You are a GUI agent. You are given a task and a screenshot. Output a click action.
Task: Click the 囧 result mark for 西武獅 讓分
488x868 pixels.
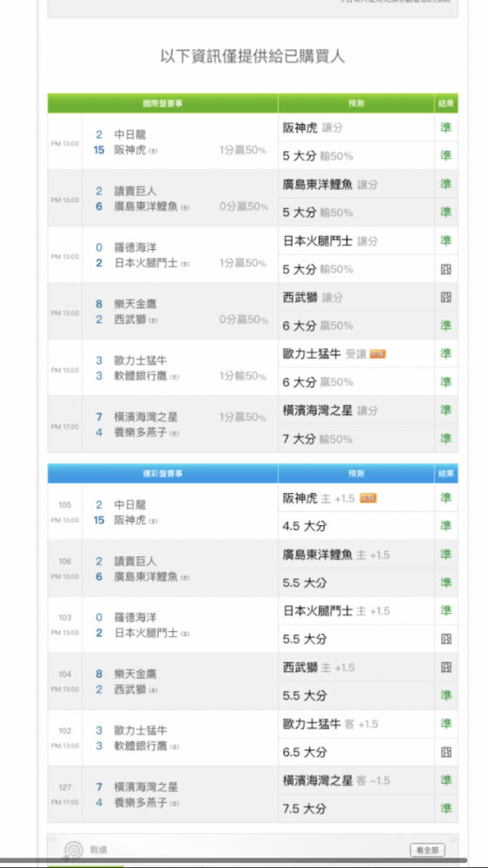(446, 297)
